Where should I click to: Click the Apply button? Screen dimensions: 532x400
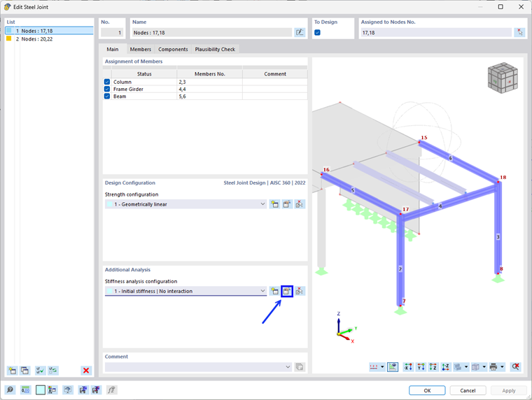[509, 390]
